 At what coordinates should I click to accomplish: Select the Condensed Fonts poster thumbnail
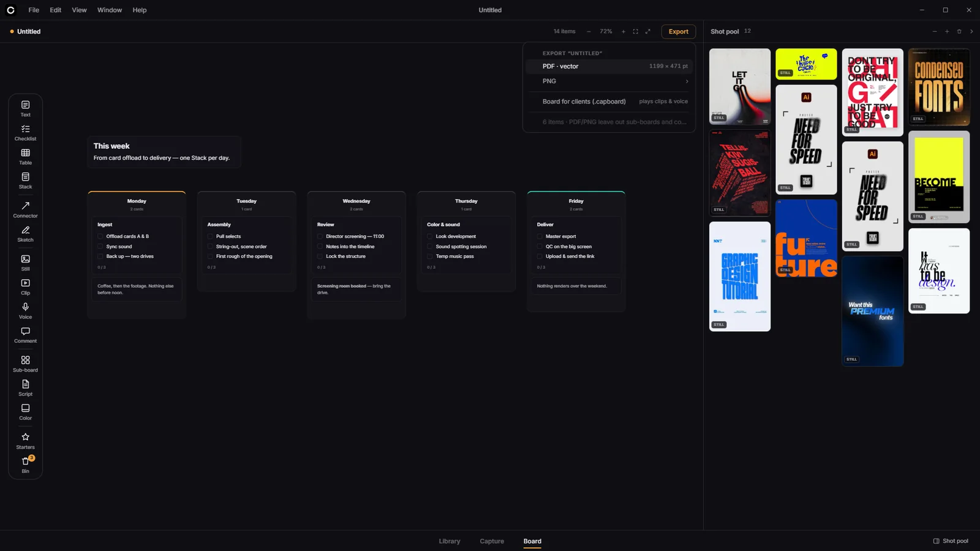tap(939, 87)
